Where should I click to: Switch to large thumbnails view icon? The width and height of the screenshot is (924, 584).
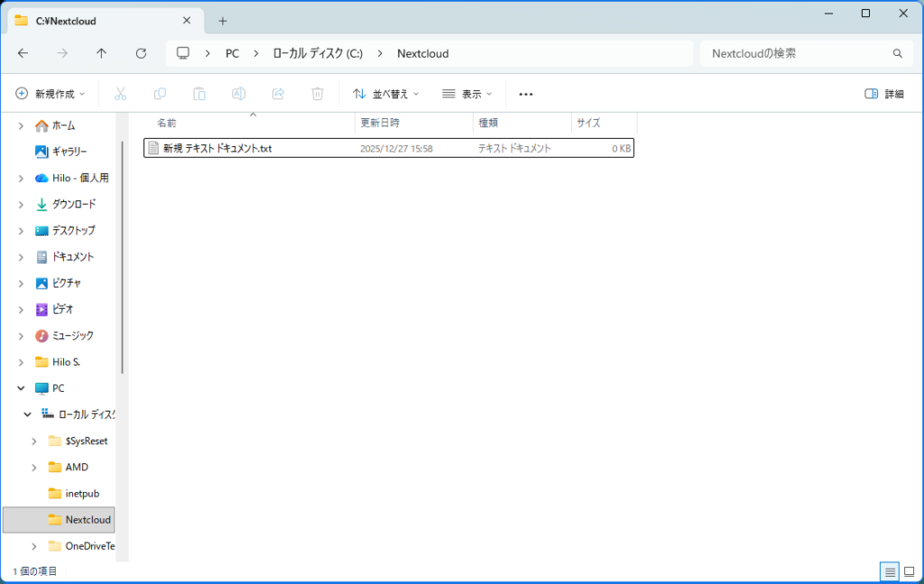click(x=910, y=571)
